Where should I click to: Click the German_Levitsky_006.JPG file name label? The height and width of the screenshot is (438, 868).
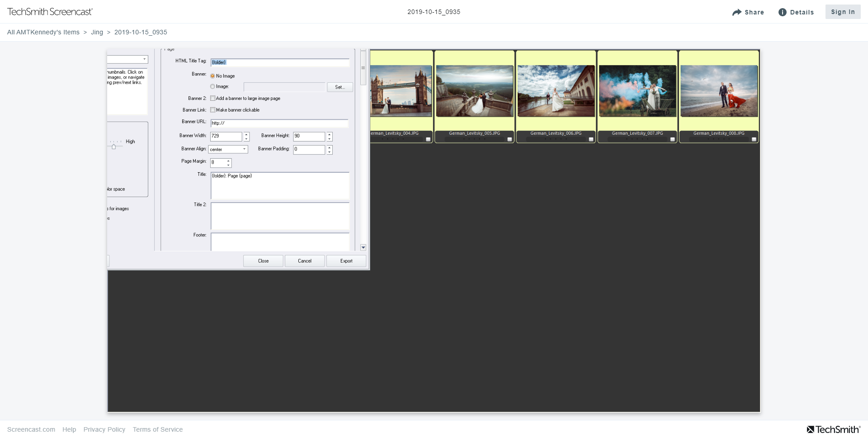556,133
